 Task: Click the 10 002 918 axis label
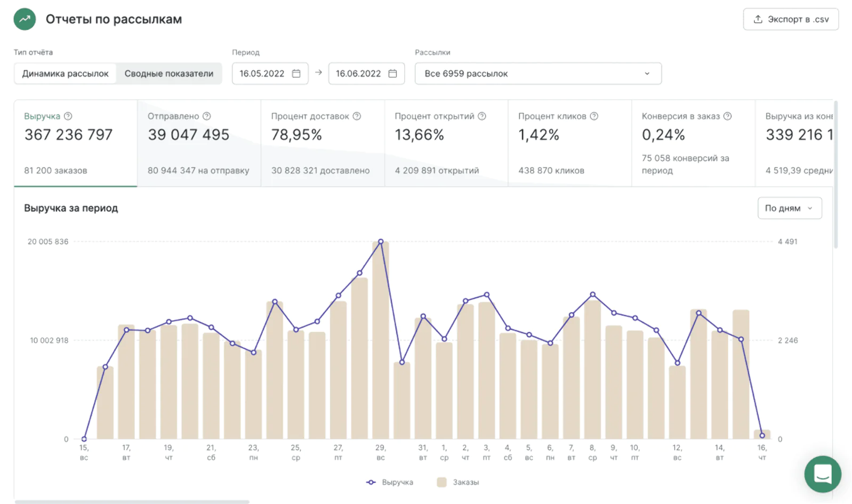[49, 340]
